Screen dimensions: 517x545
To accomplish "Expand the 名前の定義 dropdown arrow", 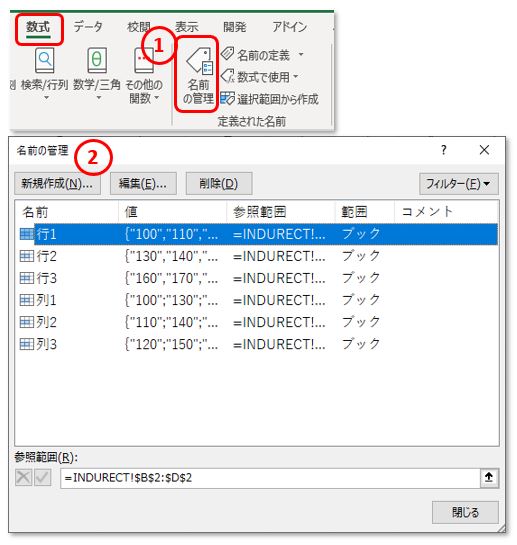I will click(301, 55).
